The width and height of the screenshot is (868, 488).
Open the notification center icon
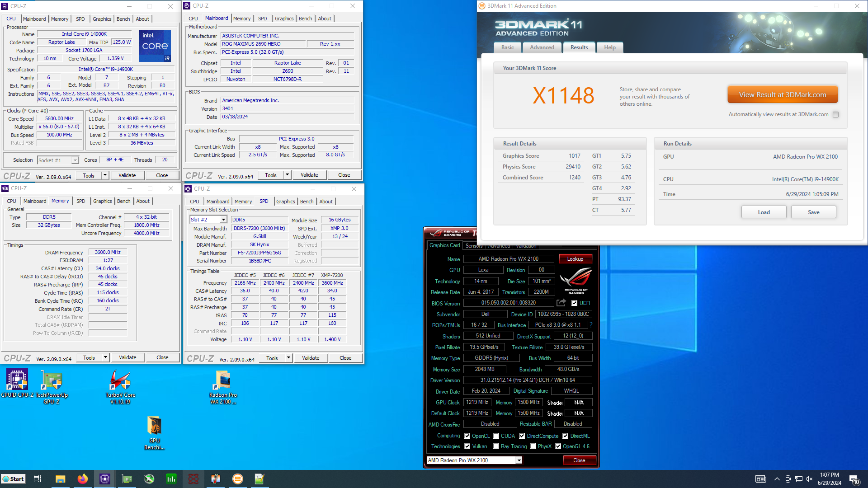(x=854, y=479)
